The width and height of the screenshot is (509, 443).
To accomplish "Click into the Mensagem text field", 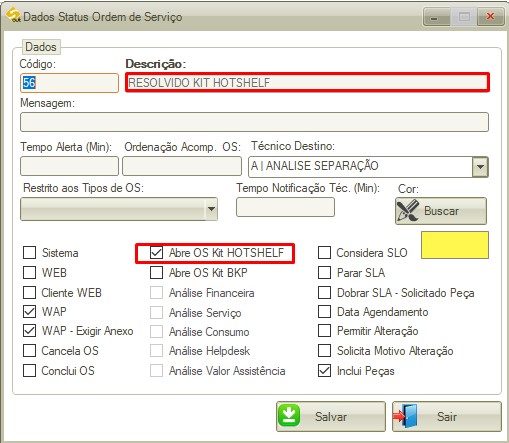I will tap(254, 122).
